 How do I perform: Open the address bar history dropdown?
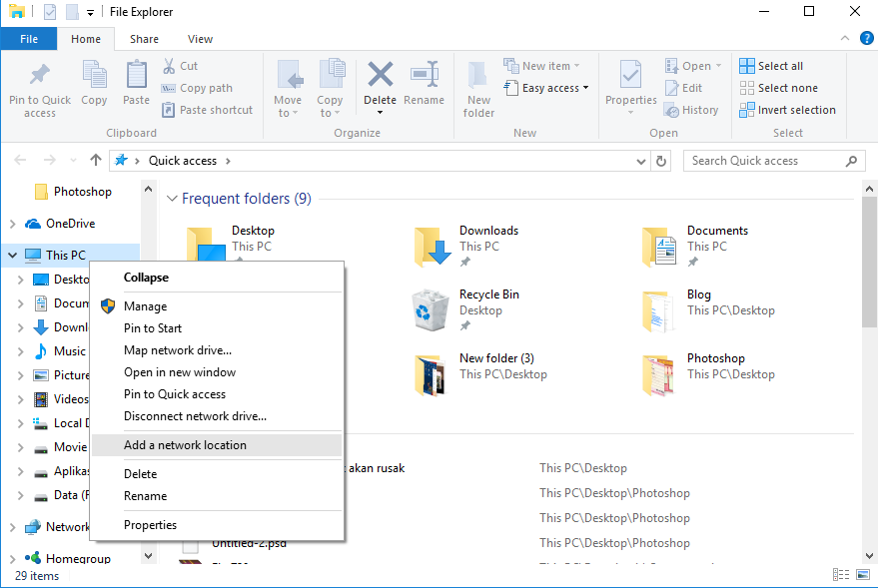pos(641,161)
